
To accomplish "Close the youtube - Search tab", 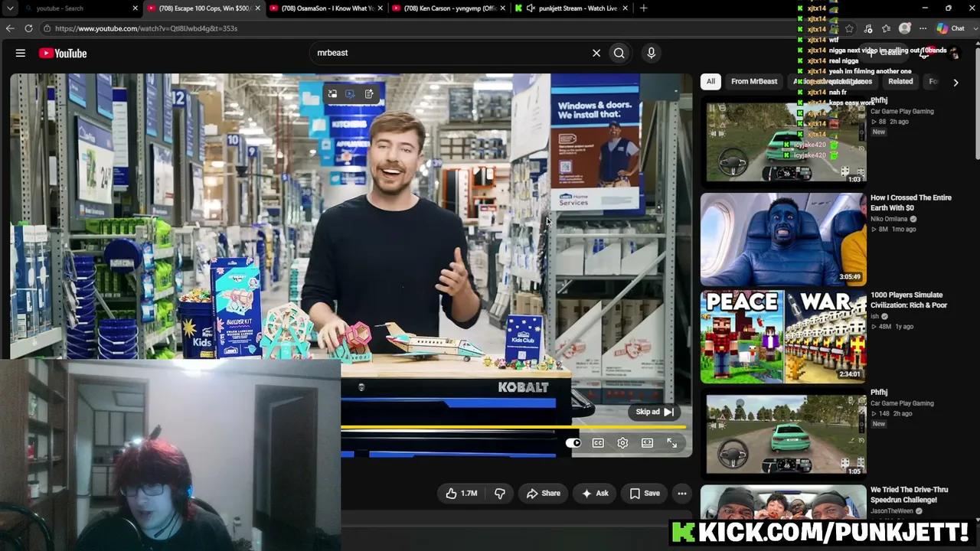I will point(136,8).
